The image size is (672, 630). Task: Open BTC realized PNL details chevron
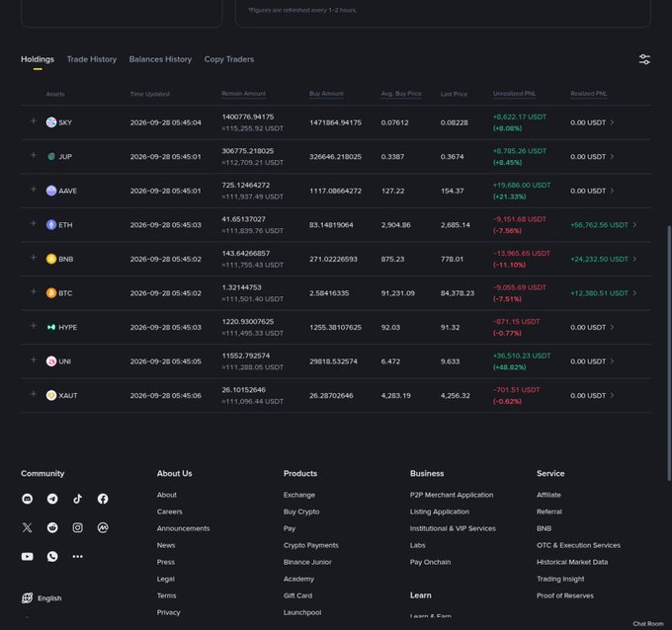point(634,293)
